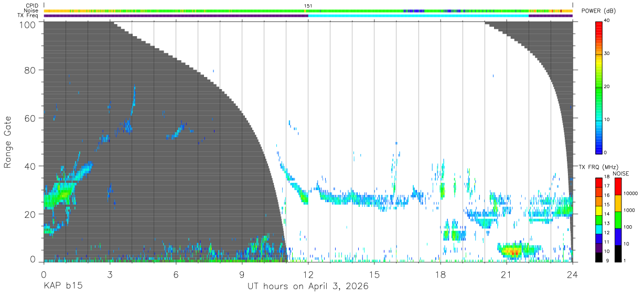644x297 pixels.
Task: Click the 10 tick on the POWER colorbar
Action: click(x=607, y=120)
